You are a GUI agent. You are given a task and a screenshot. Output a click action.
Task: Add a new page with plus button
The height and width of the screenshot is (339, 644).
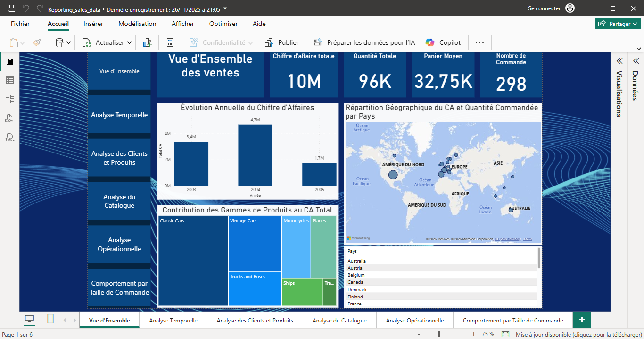coord(582,320)
